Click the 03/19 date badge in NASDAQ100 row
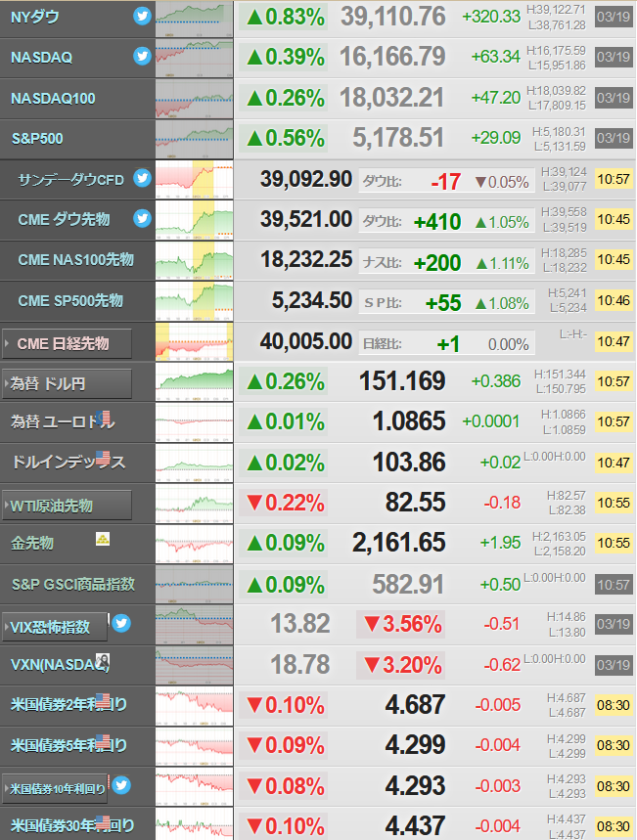 coord(614,98)
